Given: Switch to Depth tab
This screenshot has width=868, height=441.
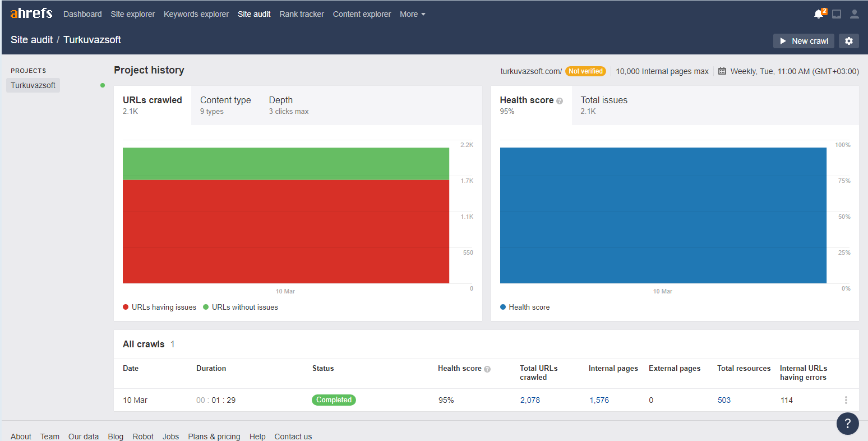Looking at the screenshot, I should (x=289, y=105).
